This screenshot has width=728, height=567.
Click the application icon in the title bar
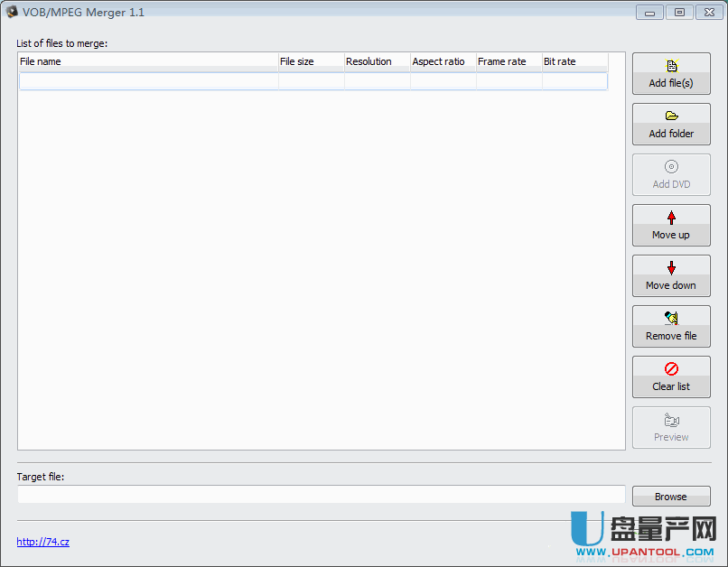click(11, 12)
